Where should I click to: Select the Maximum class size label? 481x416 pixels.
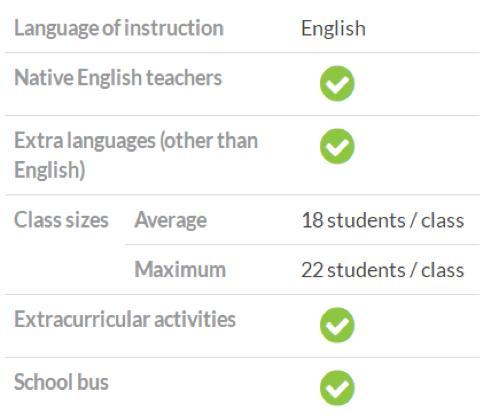point(180,269)
